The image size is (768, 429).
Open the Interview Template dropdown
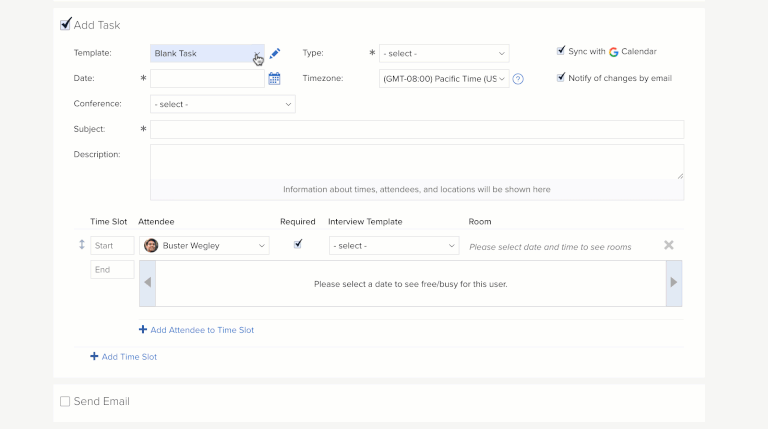(394, 245)
